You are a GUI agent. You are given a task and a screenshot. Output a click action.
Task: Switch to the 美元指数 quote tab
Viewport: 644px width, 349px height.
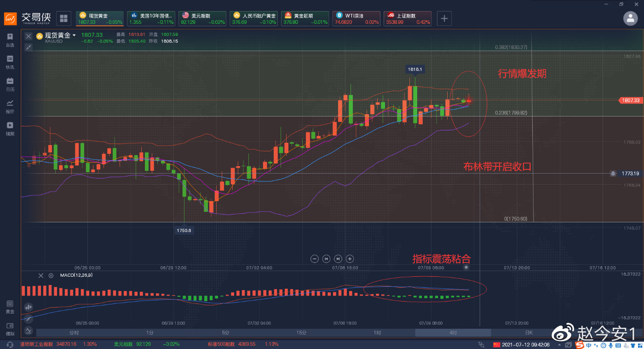(203, 18)
